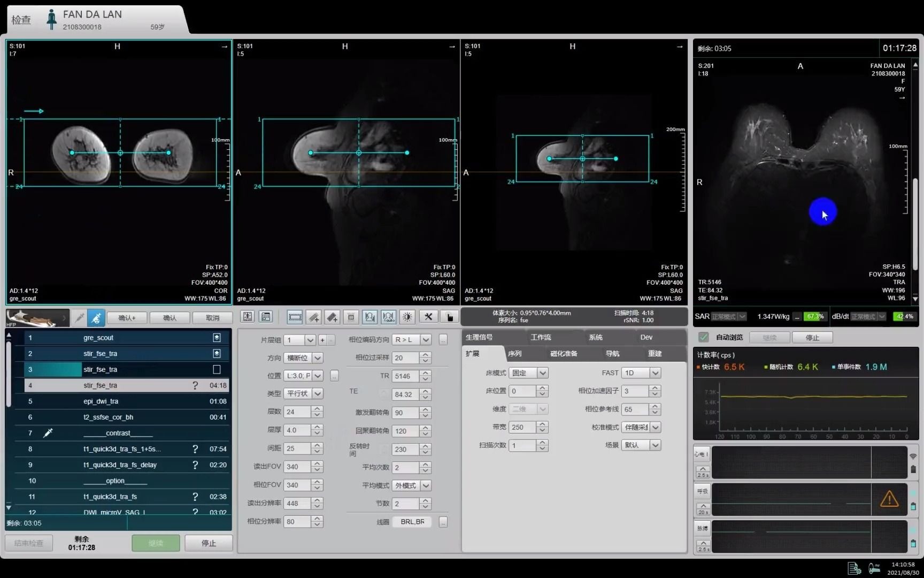Click the 停止 button beside auto browse
Viewport: 924px width, 578px height.
tap(812, 338)
